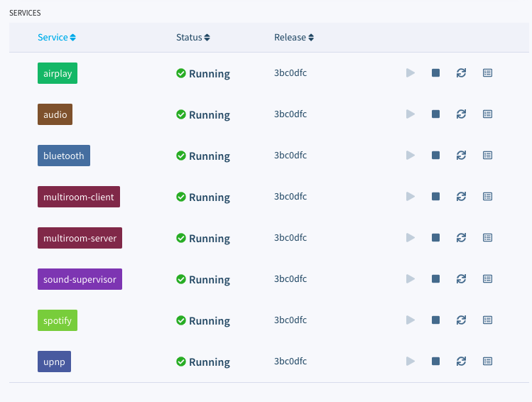The height and width of the screenshot is (402, 532).
Task: View logs for upnp service
Action: [x=487, y=362]
